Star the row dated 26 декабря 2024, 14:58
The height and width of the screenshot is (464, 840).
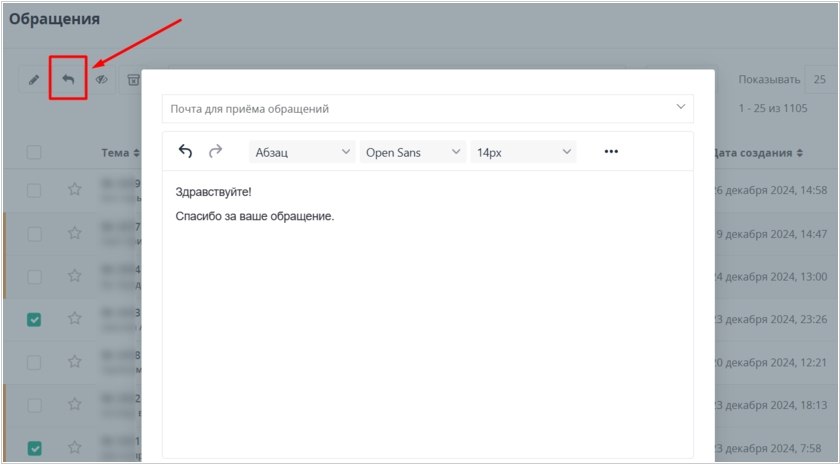click(74, 189)
